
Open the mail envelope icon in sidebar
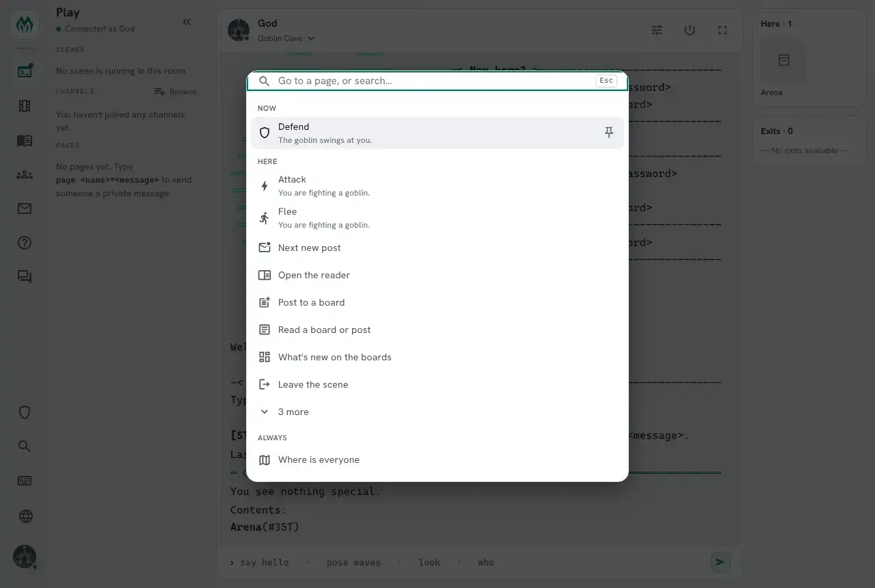click(25, 209)
